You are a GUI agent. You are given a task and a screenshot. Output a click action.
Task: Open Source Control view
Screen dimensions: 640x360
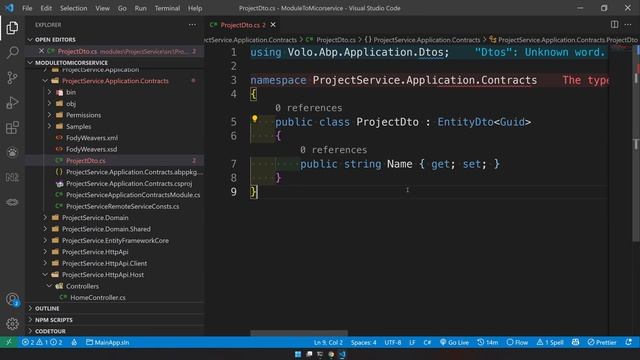pyautogui.click(x=12, y=77)
